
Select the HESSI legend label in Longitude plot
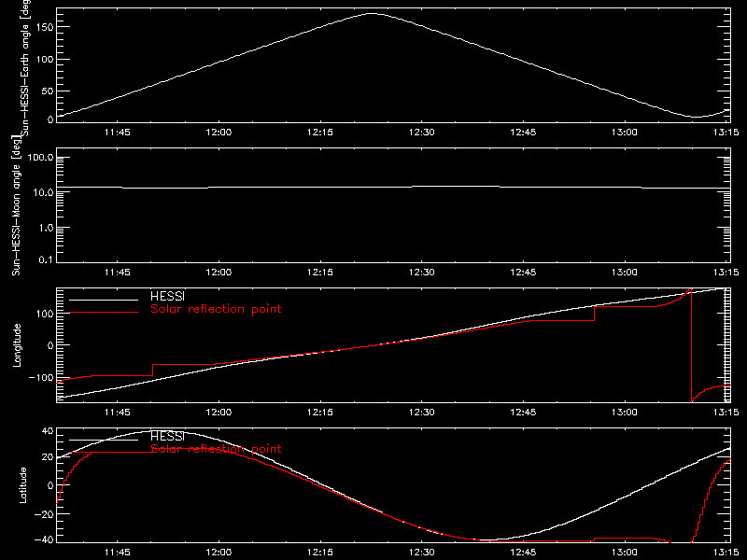pyautogui.click(x=167, y=296)
